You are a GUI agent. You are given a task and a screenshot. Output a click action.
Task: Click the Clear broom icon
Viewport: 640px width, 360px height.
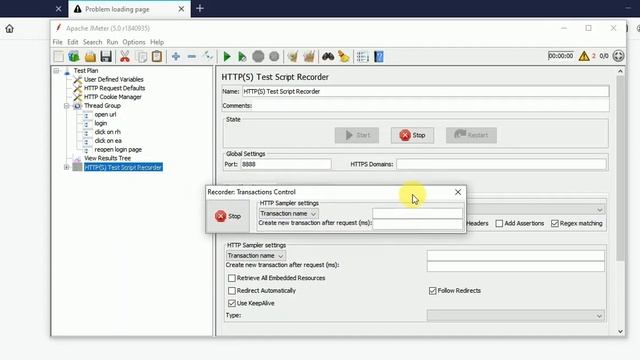(x=293, y=56)
